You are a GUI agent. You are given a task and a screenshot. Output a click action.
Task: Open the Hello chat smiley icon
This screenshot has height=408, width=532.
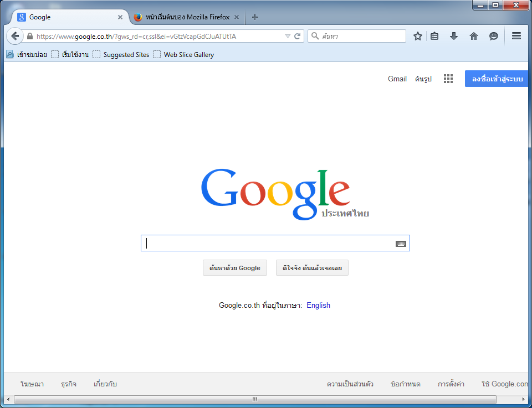[494, 36]
